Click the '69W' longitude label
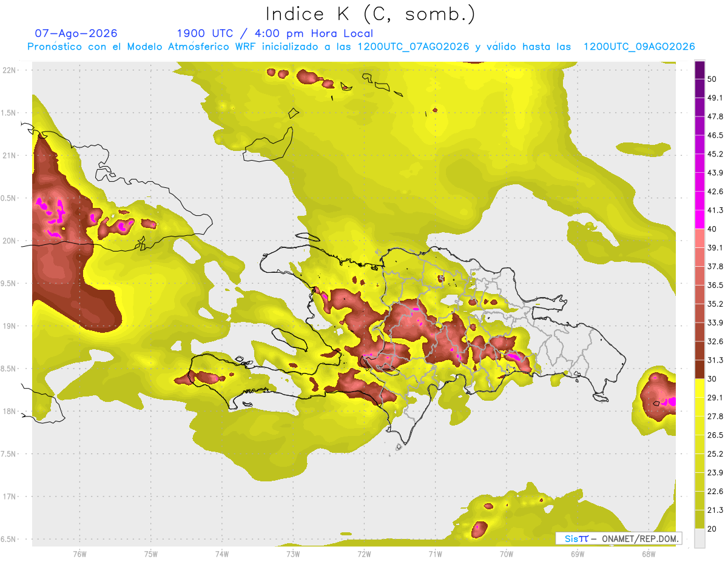The width and height of the screenshot is (728, 562). (578, 554)
